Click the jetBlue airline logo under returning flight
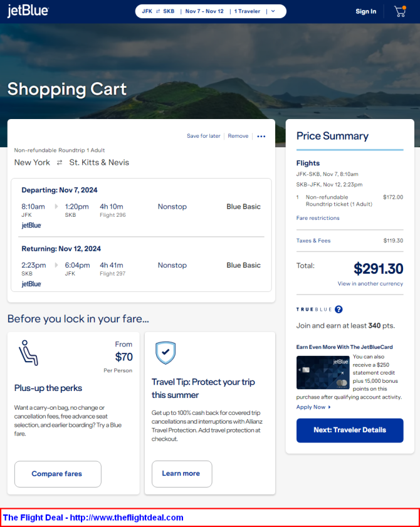 [x=31, y=284]
